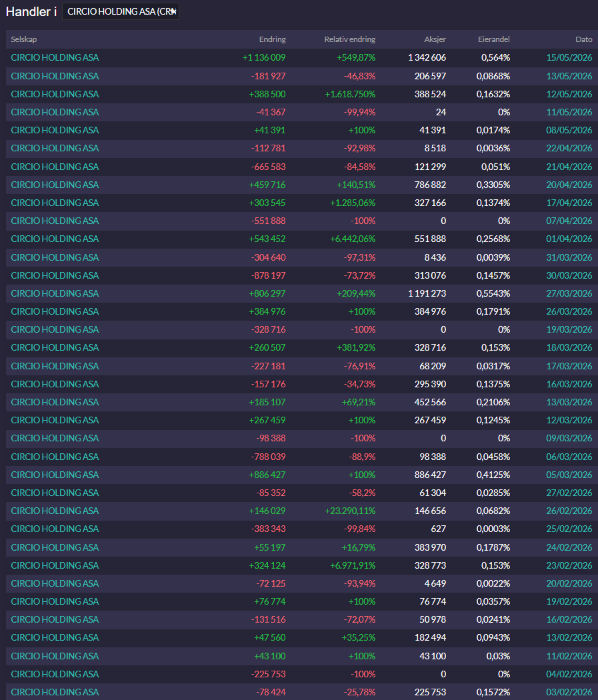Click the relative change +1.285,06%

[353, 203]
